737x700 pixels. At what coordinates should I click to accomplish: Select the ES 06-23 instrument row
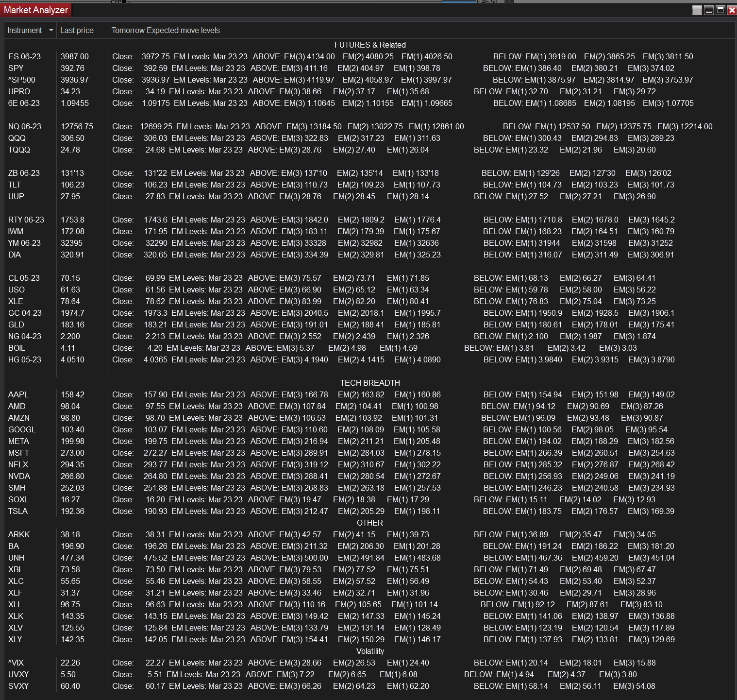(x=369, y=56)
